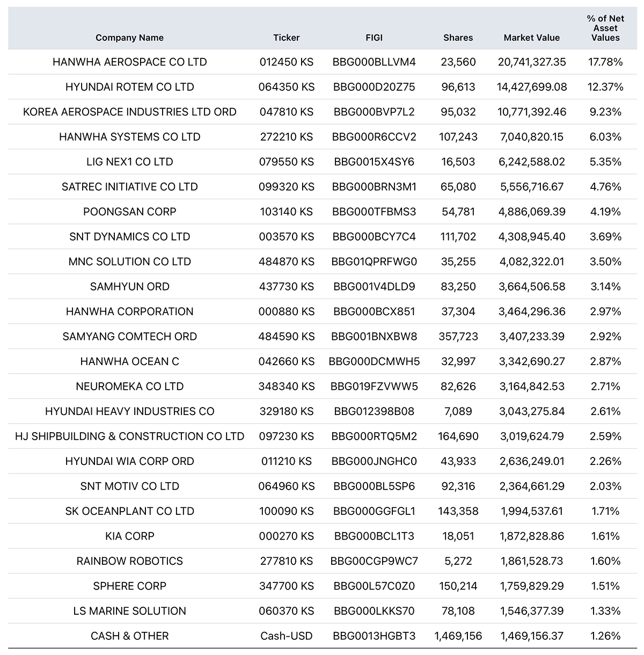The image size is (644, 655).
Task: Click ticker 272210 KS for Hanwha Systems
Action: click(286, 137)
